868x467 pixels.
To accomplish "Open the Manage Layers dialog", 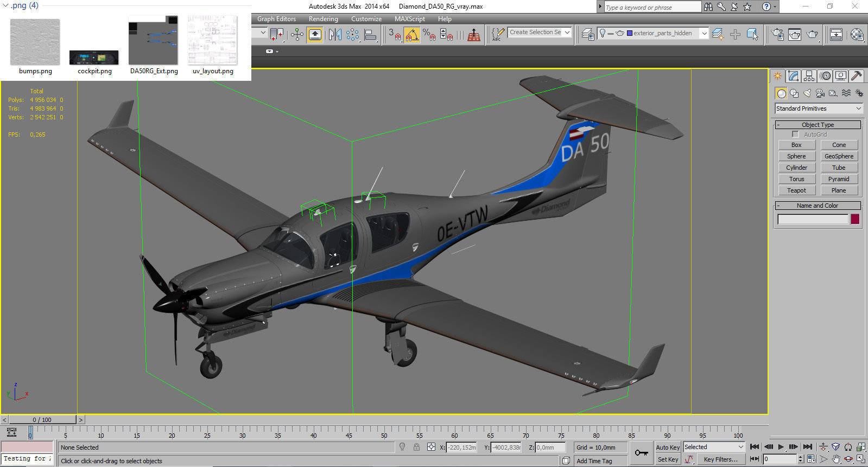I will 587,34.
